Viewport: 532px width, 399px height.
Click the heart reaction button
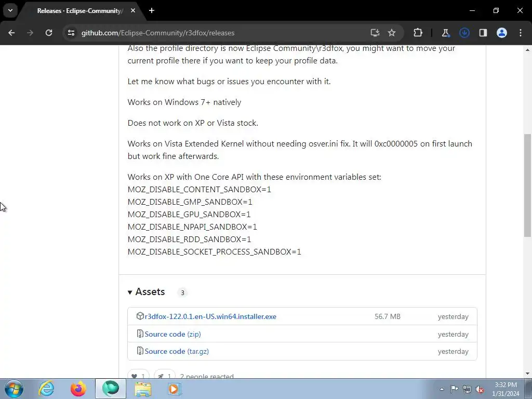tap(138, 374)
